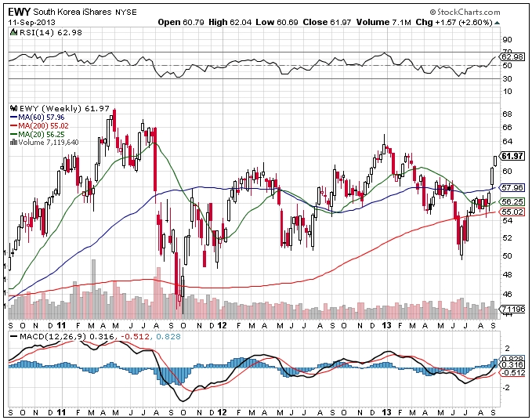
Task: Click the 11-Sep-2013 date label
Action: tap(32, 23)
